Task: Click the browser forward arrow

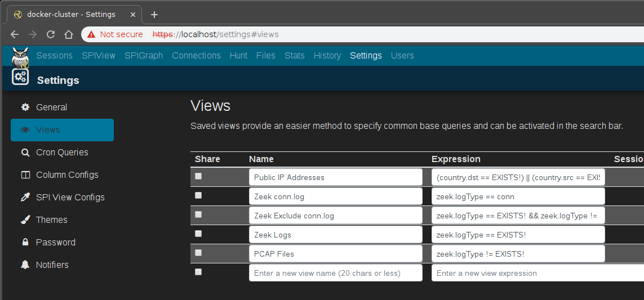Action: tap(33, 34)
